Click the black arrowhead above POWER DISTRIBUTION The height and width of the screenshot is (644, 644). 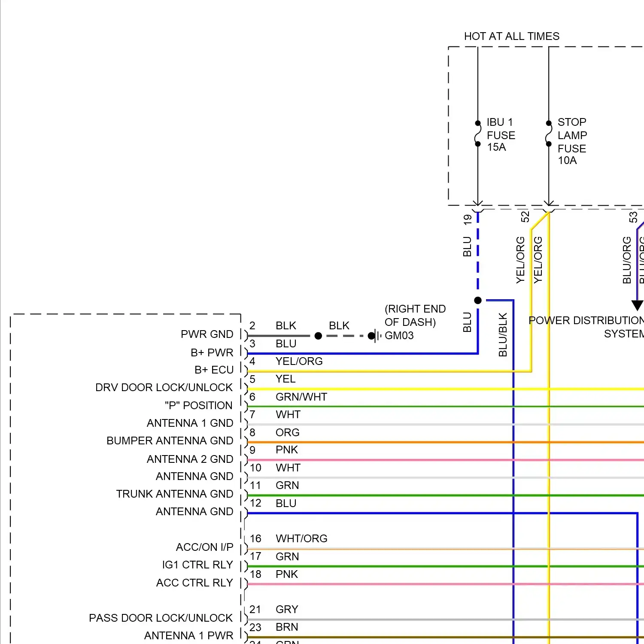[638, 306]
